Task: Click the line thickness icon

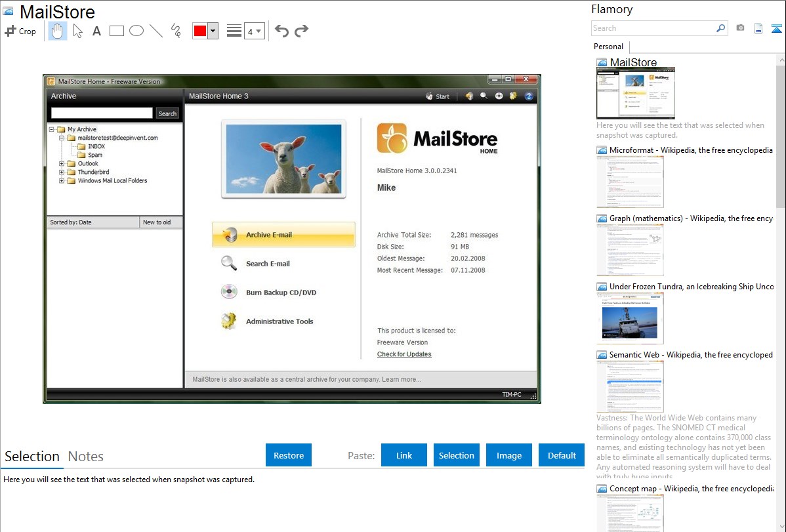Action: (x=234, y=31)
